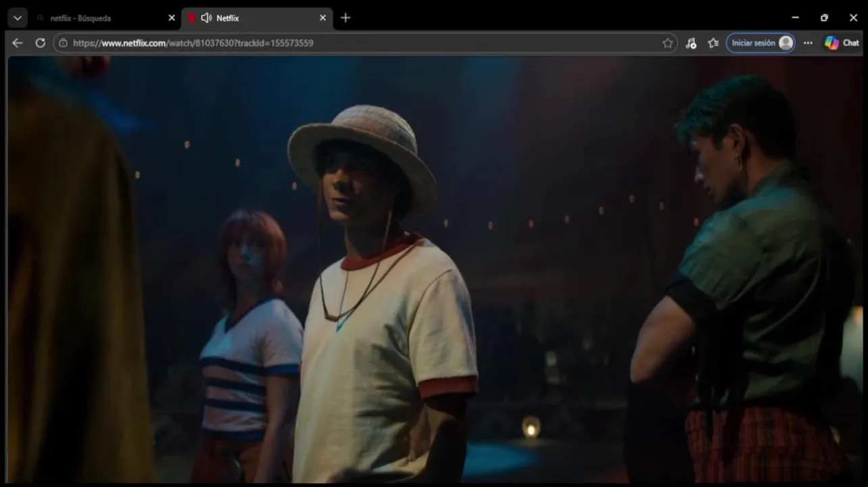The height and width of the screenshot is (487, 868).
Task: Select the Netflix tab
Action: [x=257, y=18]
